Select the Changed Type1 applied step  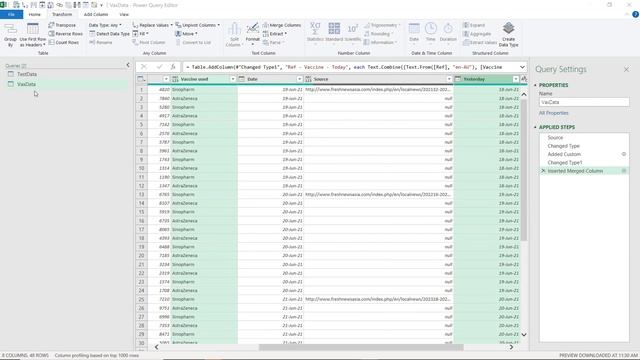[565, 162]
